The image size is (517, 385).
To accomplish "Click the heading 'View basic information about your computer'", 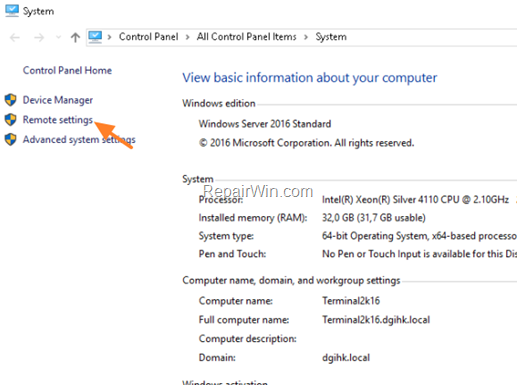I will (x=310, y=78).
